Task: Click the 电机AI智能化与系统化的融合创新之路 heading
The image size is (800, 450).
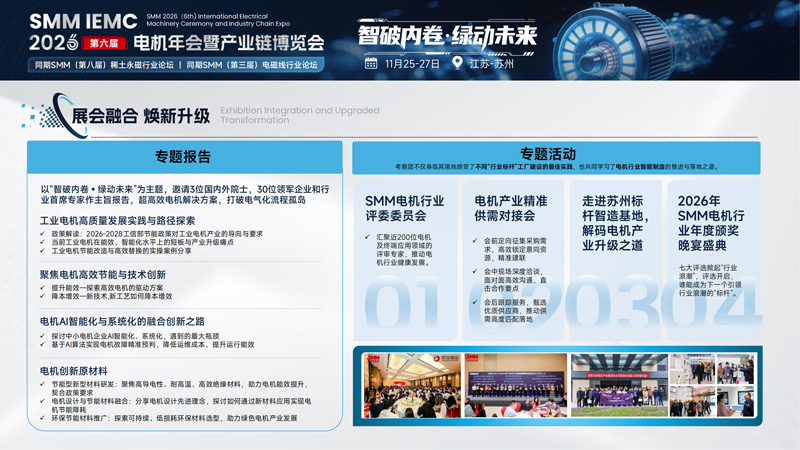Action: point(122,321)
